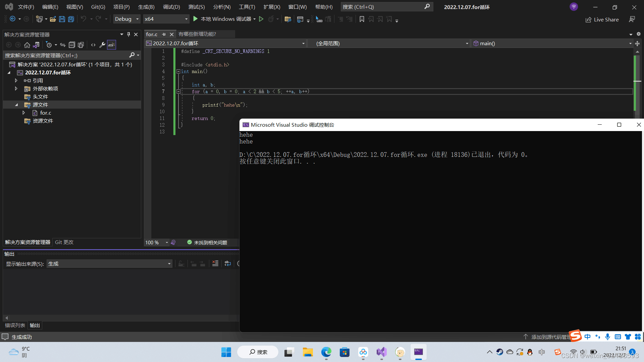This screenshot has width=644, height=362.
Task: Click the Output panel horizontal scrollbar left arrow
Action: (6, 318)
